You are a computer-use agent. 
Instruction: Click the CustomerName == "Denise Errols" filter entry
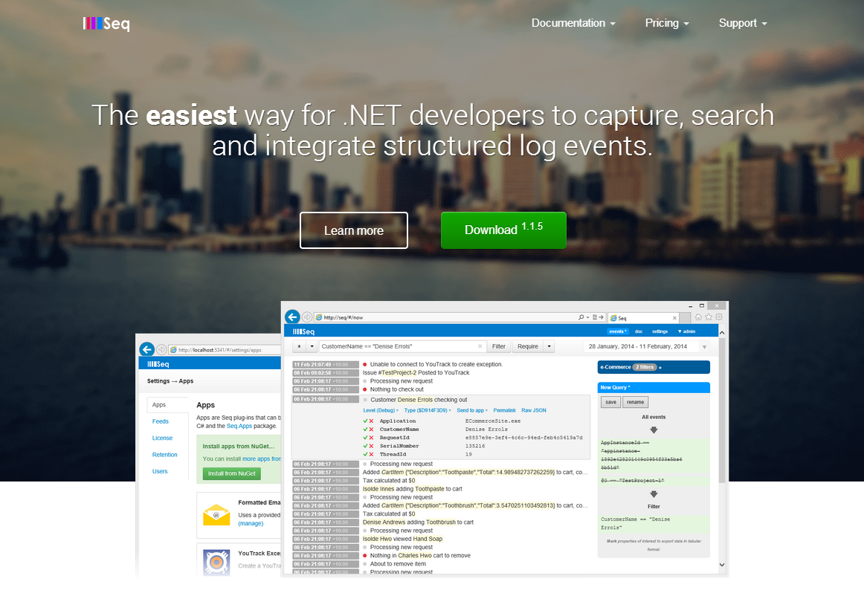pyautogui.click(x=654, y=524)
